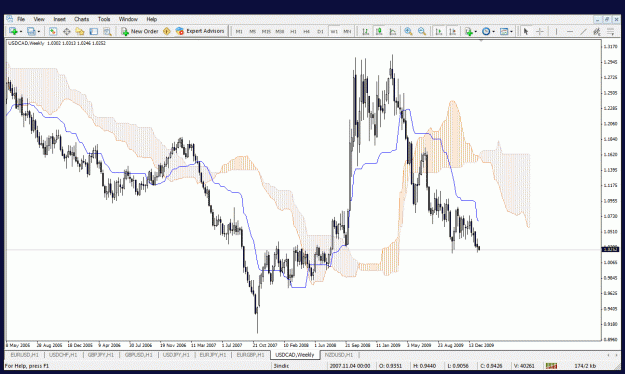Image resolution: width=625 pixels, height=374 pixels.
Task: Switch to M1 timeframe
Action: click(x=239, y=31)
